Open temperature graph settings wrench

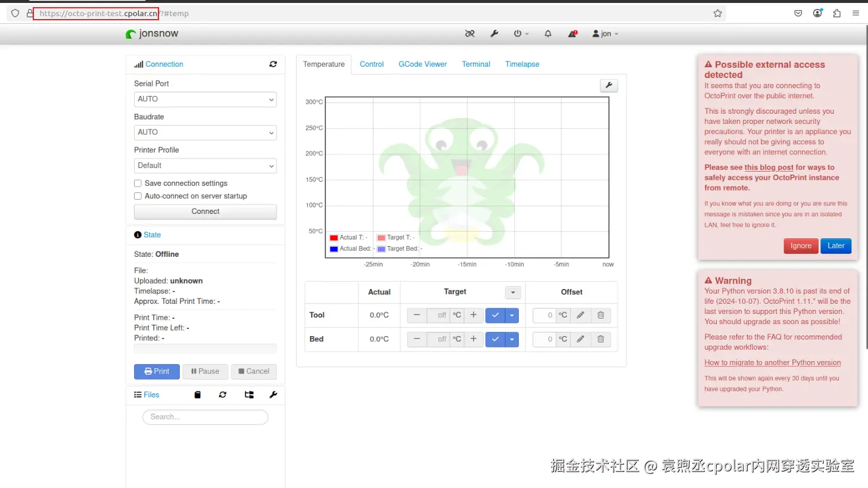click(609, 86)
